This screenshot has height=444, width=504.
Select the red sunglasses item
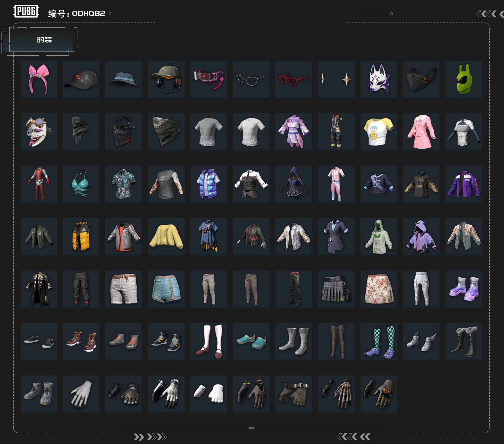(294, 79)
